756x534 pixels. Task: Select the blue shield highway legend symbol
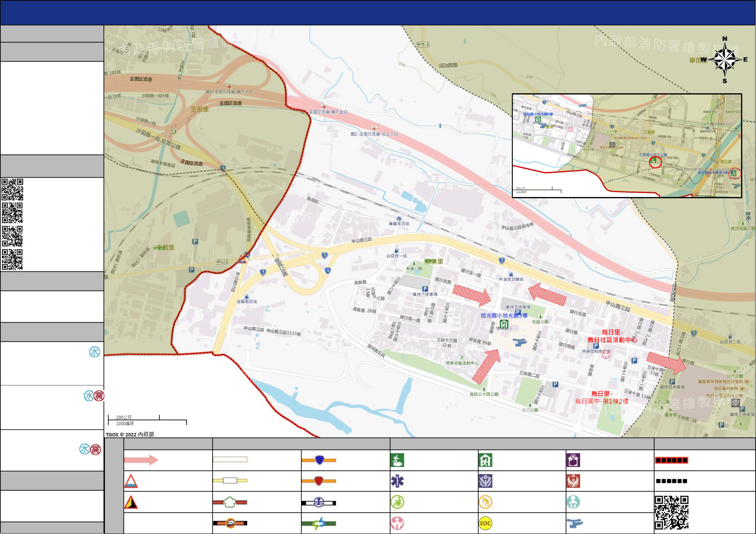point(319,460)
